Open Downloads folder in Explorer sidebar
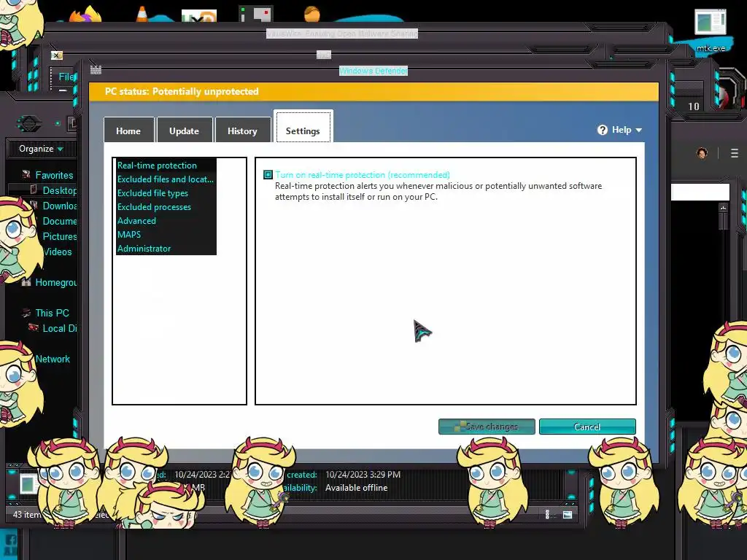This screenshot has width=747, height=560. (60, 206)
